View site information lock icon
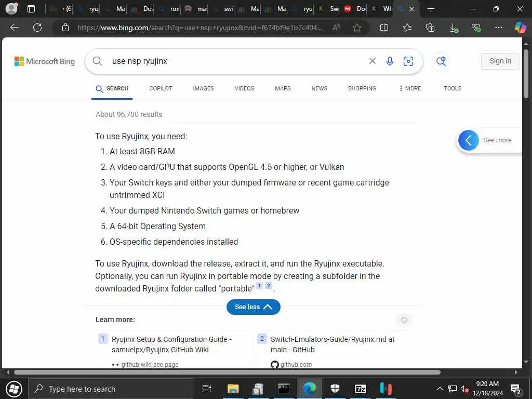532x399 pixels. pos(65,28)
